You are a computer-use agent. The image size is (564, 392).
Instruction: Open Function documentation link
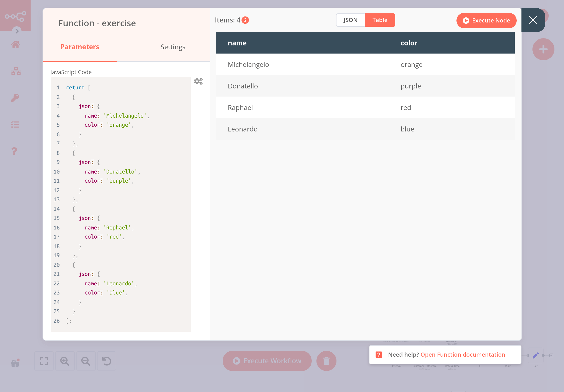[463, 354]
